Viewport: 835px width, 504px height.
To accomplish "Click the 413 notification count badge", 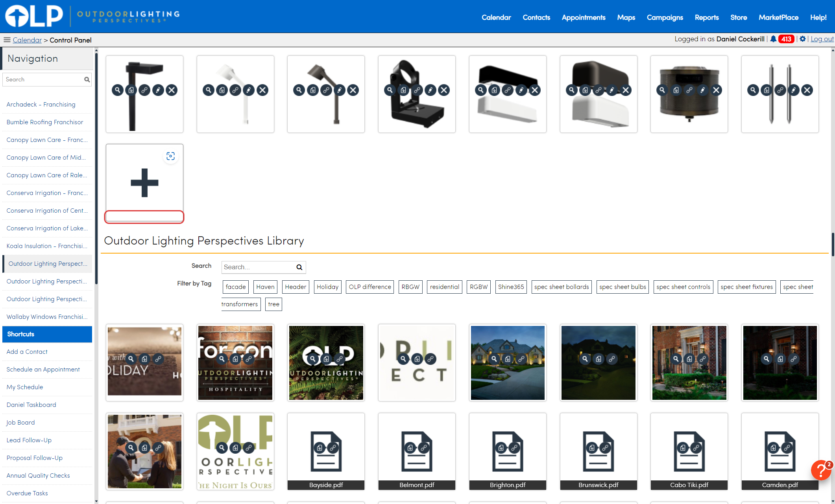I will click(x=786, y=39).
